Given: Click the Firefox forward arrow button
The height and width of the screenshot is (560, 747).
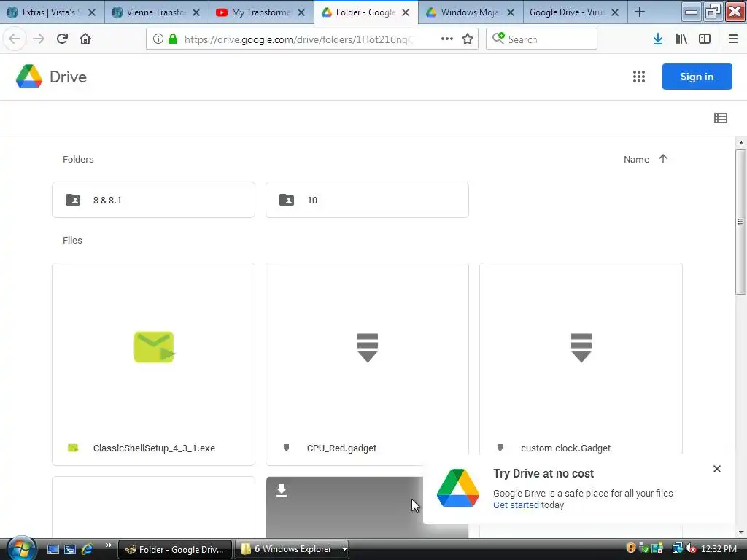Looking at the screenshot, I should pos(39,39).
